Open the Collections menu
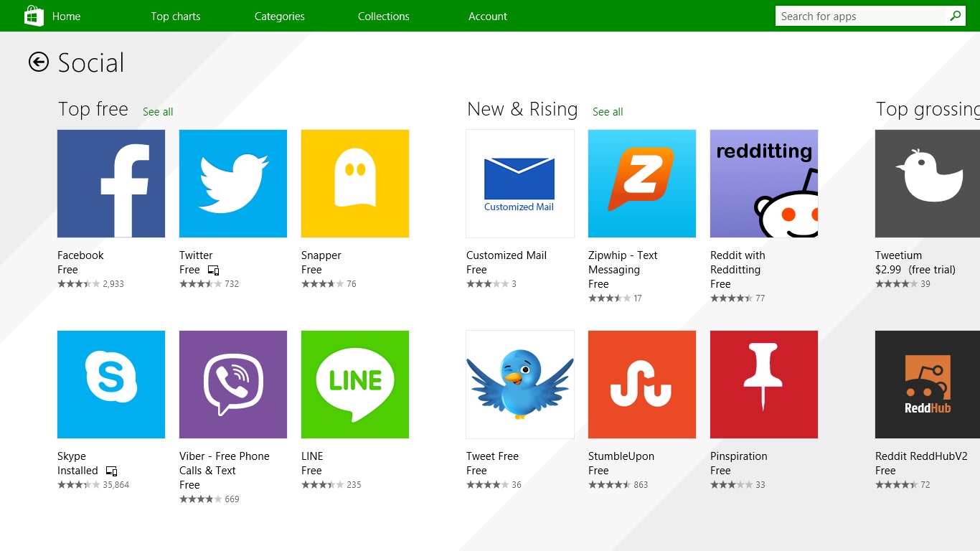The width and height of the screenshot is (980, 551). coord(384,16)
